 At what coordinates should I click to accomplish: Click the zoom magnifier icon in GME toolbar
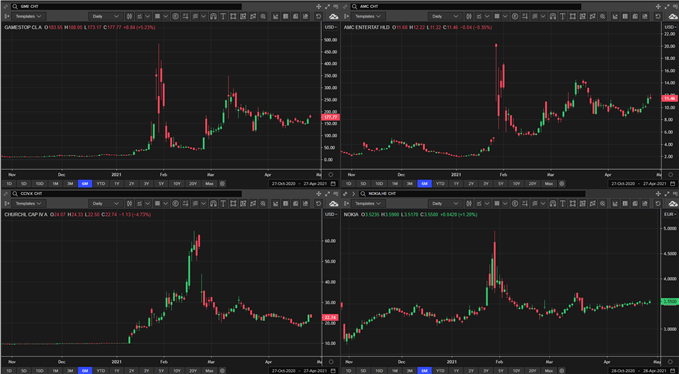[263, 16]
